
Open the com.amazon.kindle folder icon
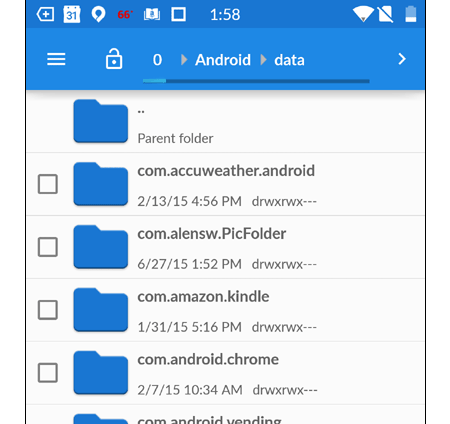click(101, 310)
